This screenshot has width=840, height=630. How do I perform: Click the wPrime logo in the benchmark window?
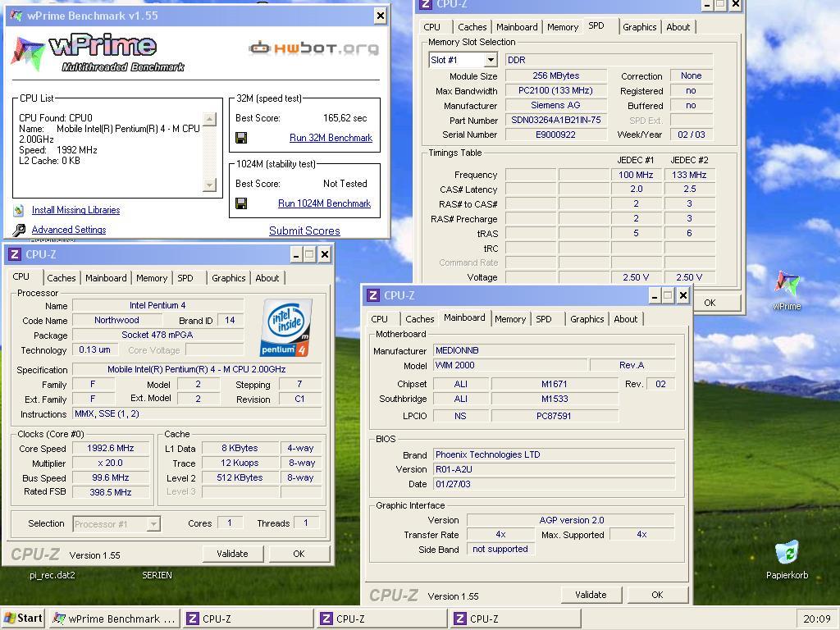(98, 52)
